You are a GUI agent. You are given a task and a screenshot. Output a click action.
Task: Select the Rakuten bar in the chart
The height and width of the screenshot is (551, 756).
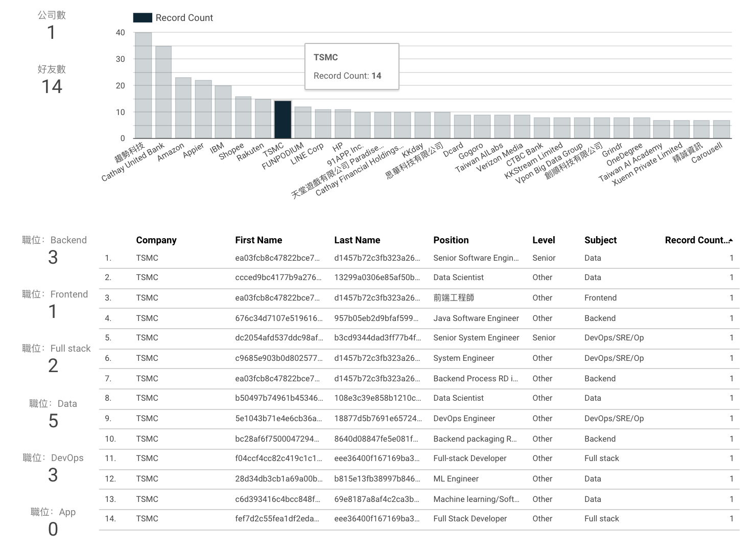263,119
